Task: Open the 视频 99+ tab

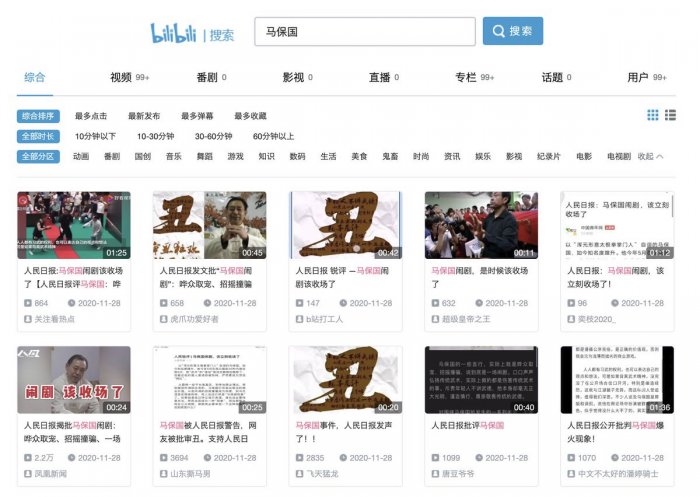Action: tap(129, 77)
